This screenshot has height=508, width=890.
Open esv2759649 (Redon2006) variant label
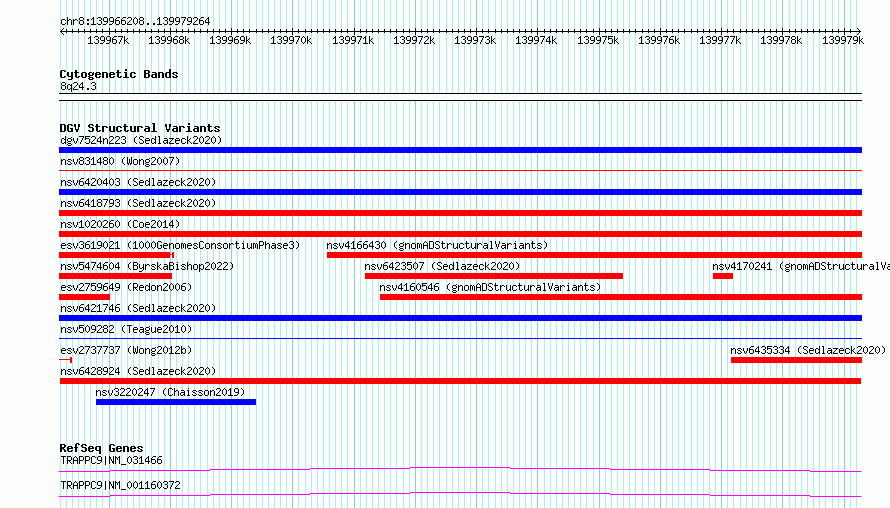click(126, 287)
